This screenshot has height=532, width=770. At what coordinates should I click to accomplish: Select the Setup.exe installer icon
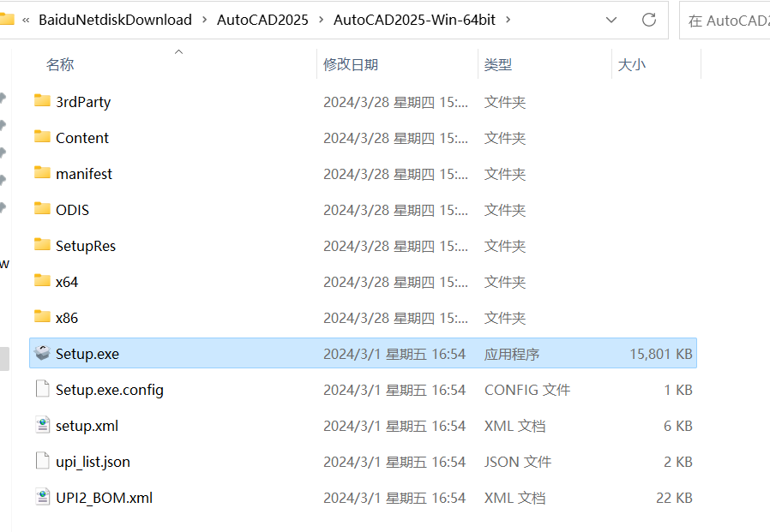click(42, 353)
